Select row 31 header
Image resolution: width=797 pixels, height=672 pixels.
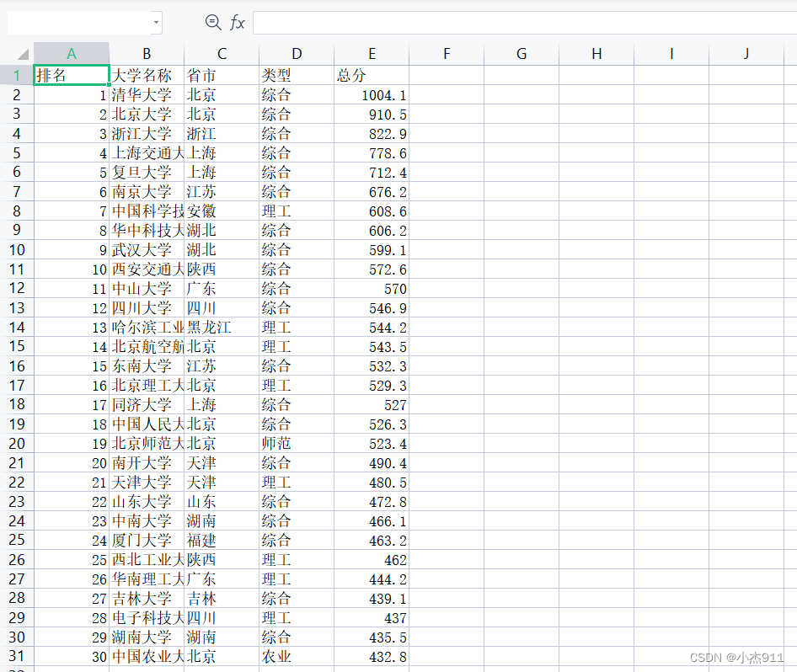click(x=17, y=656)
